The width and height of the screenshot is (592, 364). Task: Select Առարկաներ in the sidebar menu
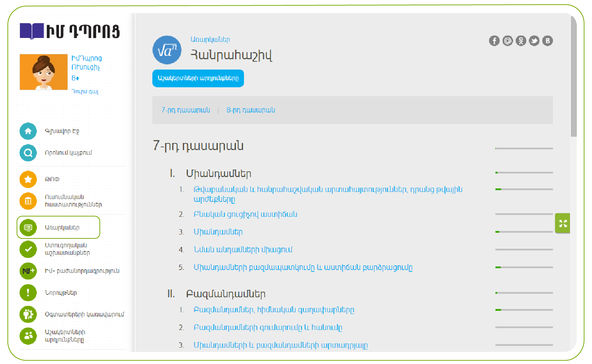point(62,227)
